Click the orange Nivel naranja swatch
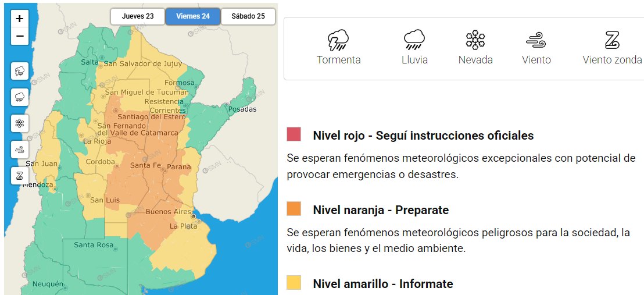Viewport: 644px width, 295px height. (294, 209)
